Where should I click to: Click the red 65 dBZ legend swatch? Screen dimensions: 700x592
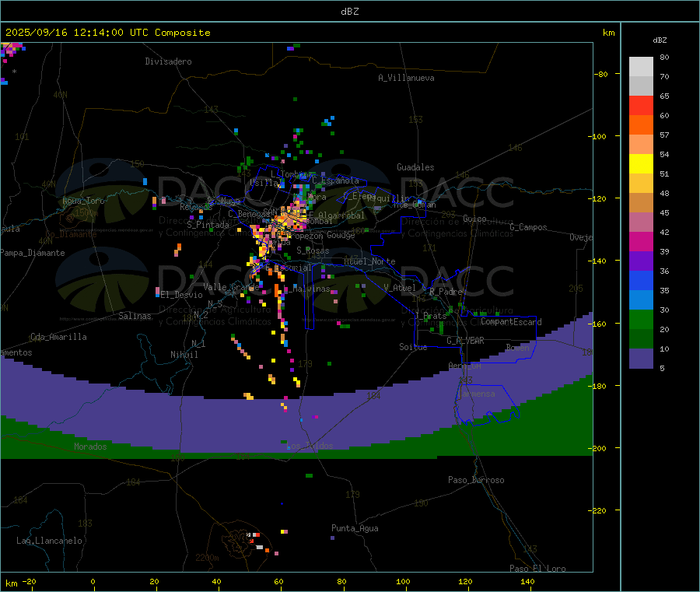pyautogui.click(x=641, y=105)
